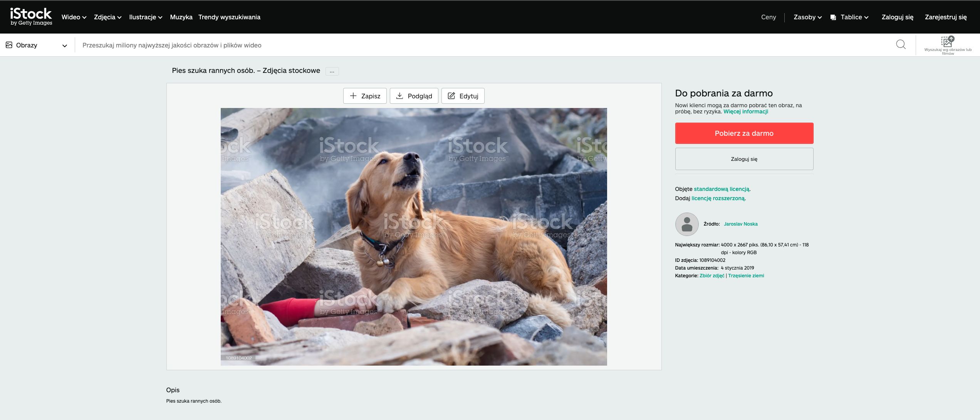Image resolution: width=980 pixels, height=420 pixels.
Task: Open the Ceny pricing page
Action: point(768,17)
